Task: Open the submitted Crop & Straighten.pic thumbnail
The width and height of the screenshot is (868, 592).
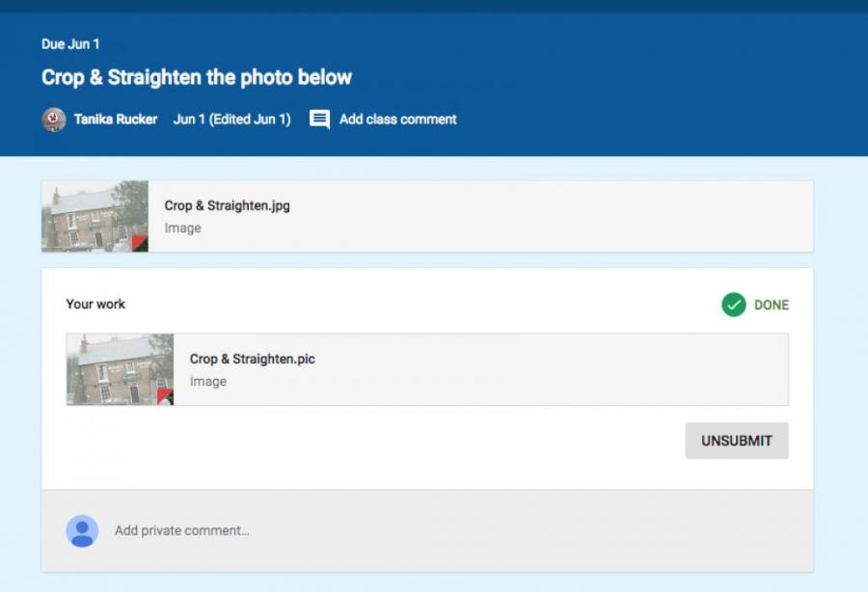Action: pos(121,369)
